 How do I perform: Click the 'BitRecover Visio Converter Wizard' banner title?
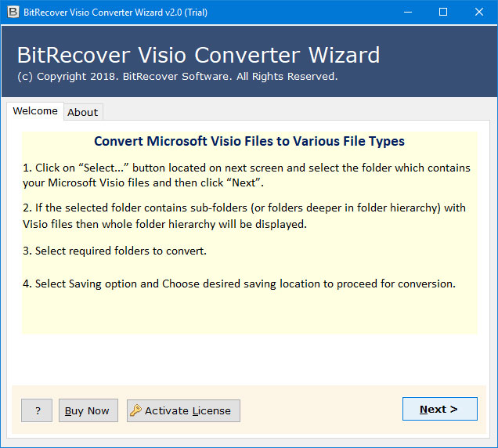tap(199, 55)
